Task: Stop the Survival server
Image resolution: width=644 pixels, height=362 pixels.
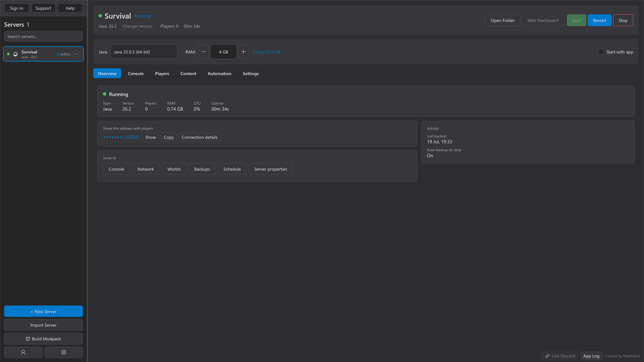Action: [x=623, y=21]
